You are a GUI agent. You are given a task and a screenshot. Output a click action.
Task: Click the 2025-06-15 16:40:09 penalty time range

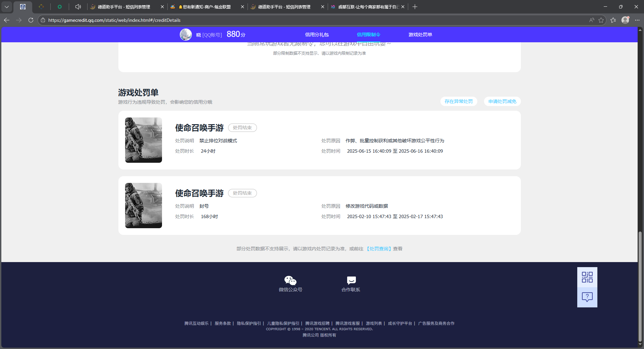[395, 151]
